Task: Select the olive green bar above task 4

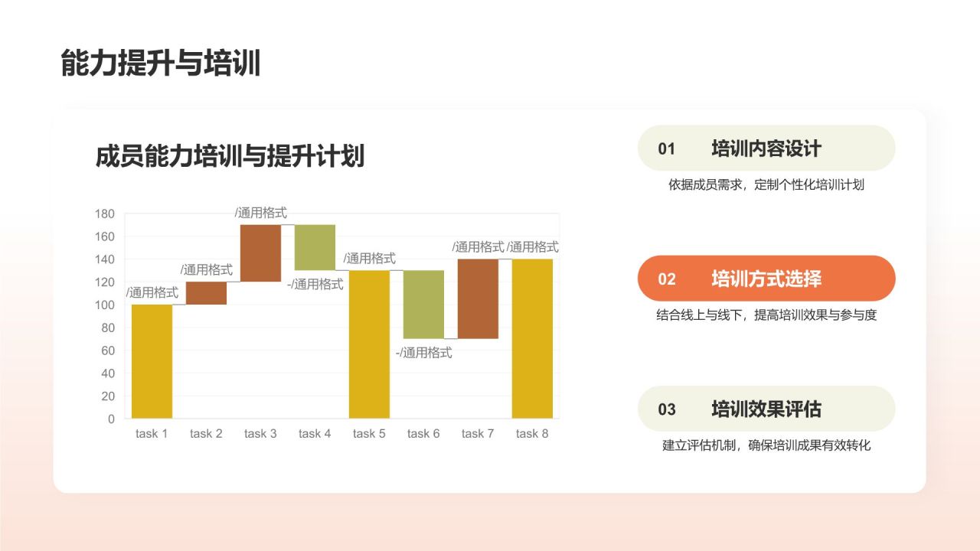Action: click(315, 247)
